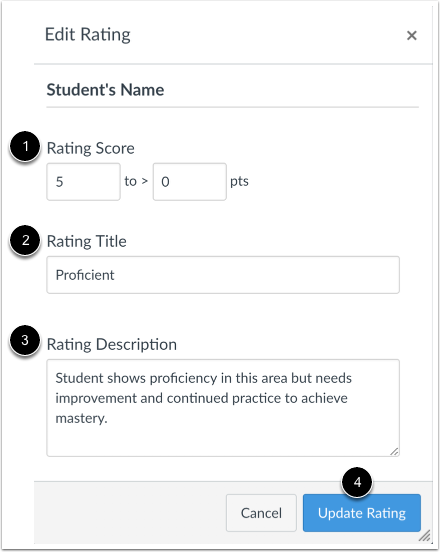This screenshot has height=552, width=440.
Task: Close the Edit Rating dialog with X
Action: pos(411,35)
